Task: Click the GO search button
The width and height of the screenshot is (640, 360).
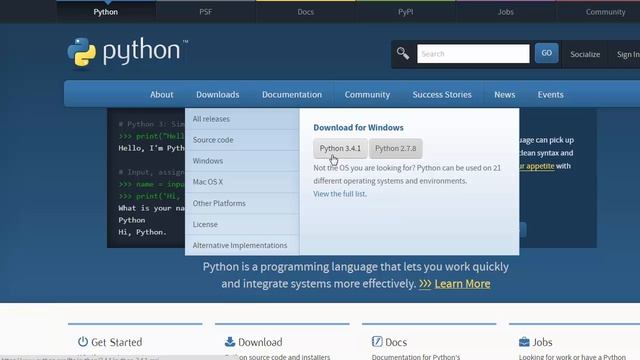Action: (x=547, y=53)
